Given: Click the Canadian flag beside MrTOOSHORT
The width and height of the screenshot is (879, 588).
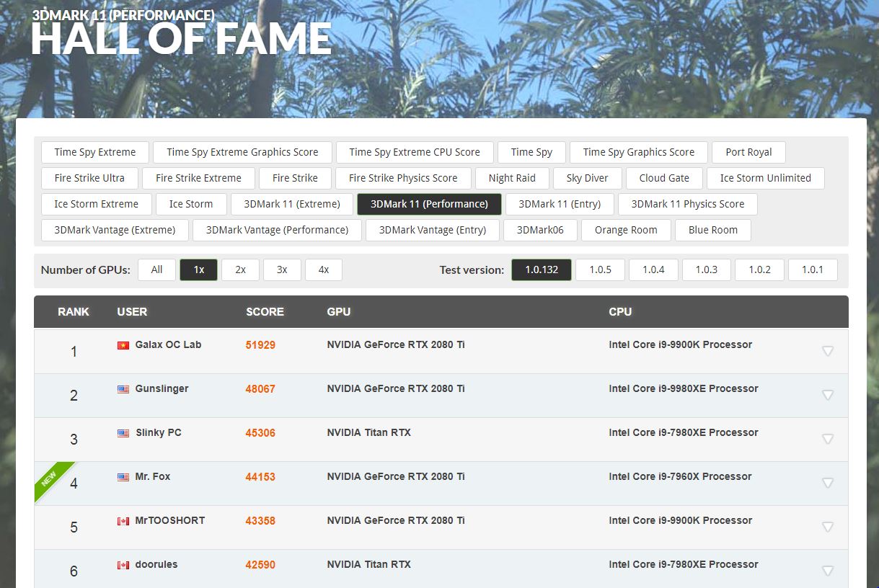Looking at the screenshot, I should coord(123,521).
